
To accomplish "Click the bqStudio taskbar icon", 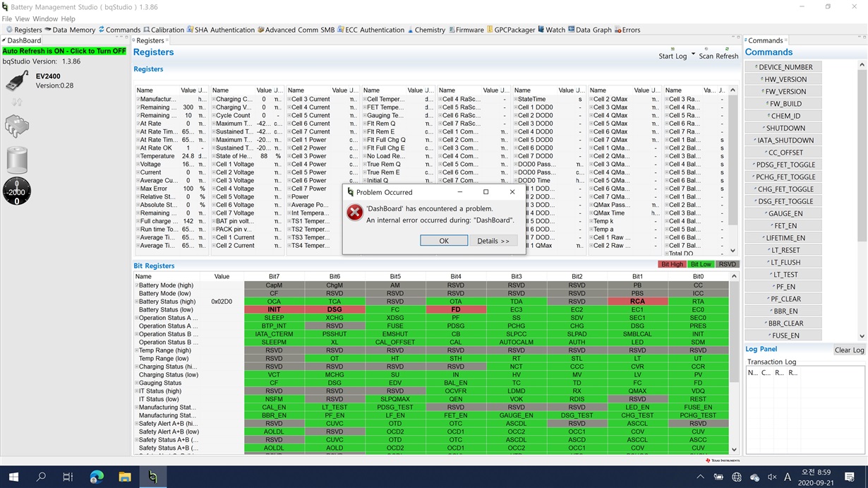I will coord(152,477).
